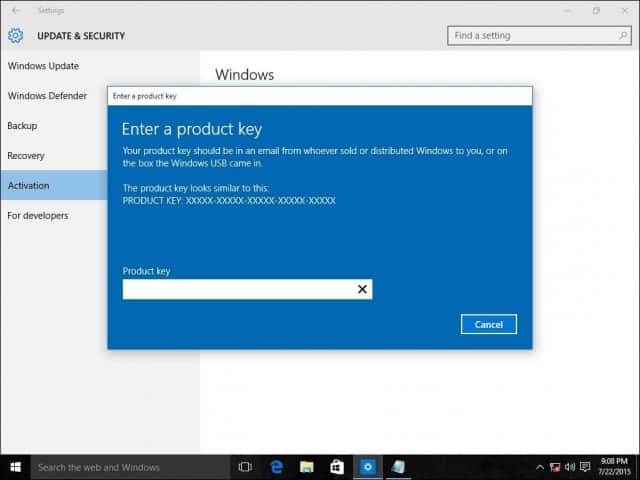Viewport: 640px width, 480px height.
Task: Go to the Backup settings page
Action: (22, 126)
